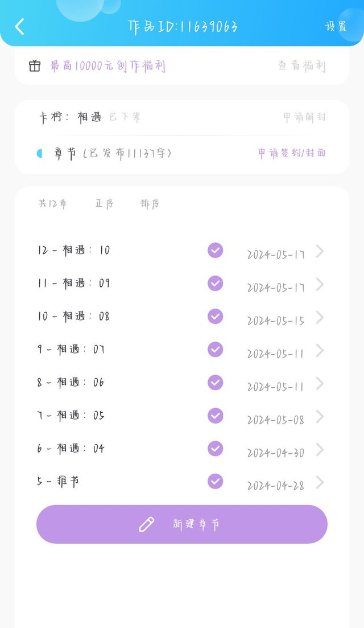Image resolution: width=364 pixels, height=628 pixels.
Task: Open 设置 in the header
Action: tap(336, 27)
